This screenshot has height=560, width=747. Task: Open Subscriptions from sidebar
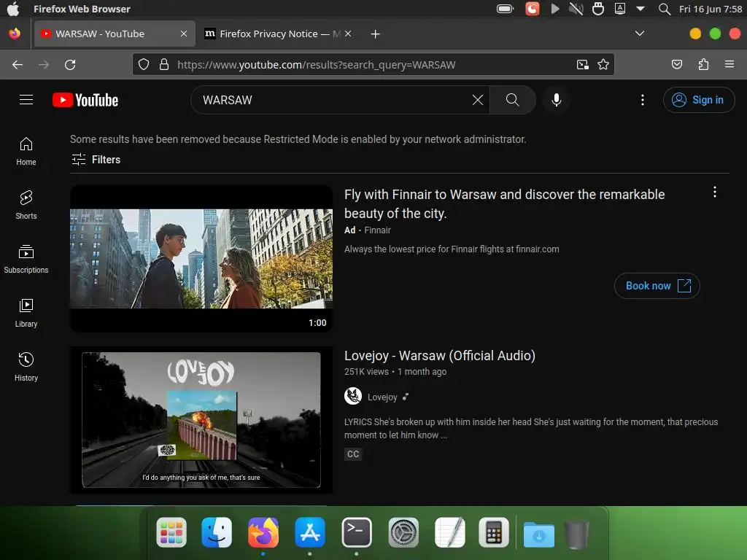point(26,259)
